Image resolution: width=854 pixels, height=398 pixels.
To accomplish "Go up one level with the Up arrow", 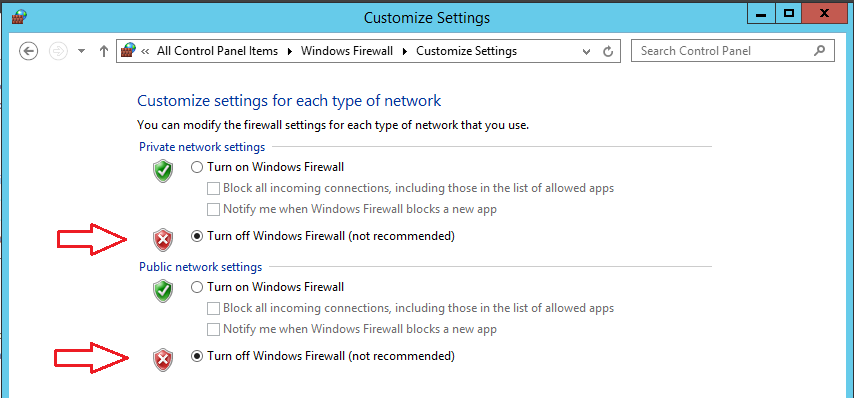I will click(103, 51).
